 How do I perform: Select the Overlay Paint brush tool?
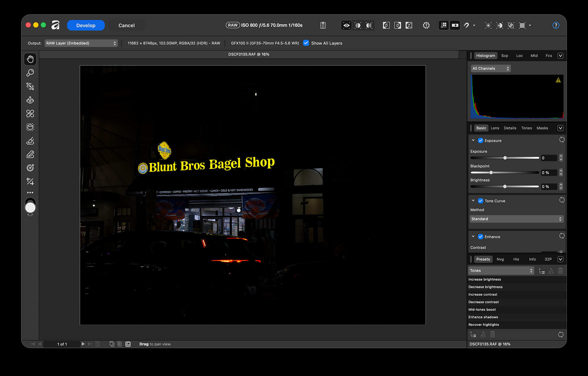point(30,141)
